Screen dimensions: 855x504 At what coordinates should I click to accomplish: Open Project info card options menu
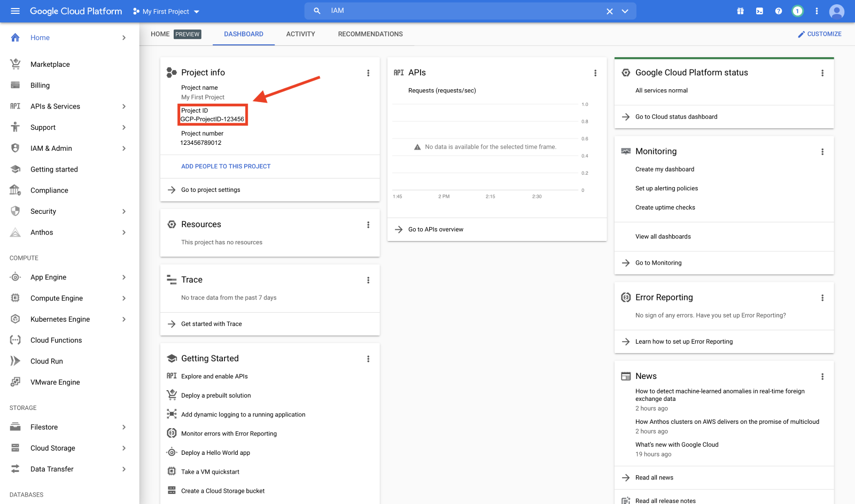368,73
